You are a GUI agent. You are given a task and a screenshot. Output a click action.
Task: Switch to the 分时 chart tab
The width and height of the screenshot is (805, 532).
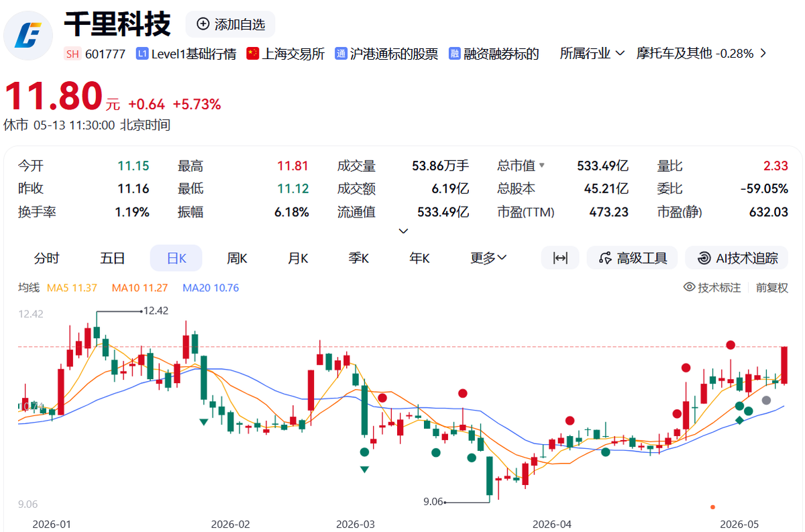47,258
